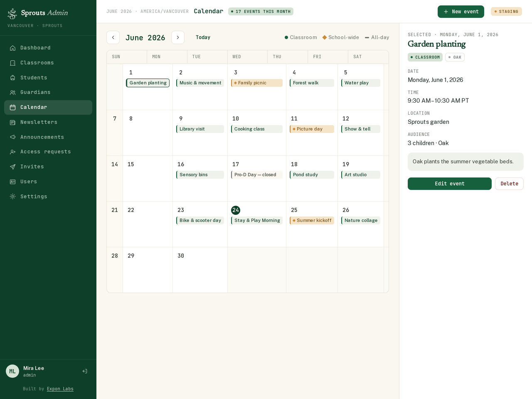532x399 pixels.
Task: Open the Summer kickoff event
Action: pyautogui.click(x=312, y=221)
